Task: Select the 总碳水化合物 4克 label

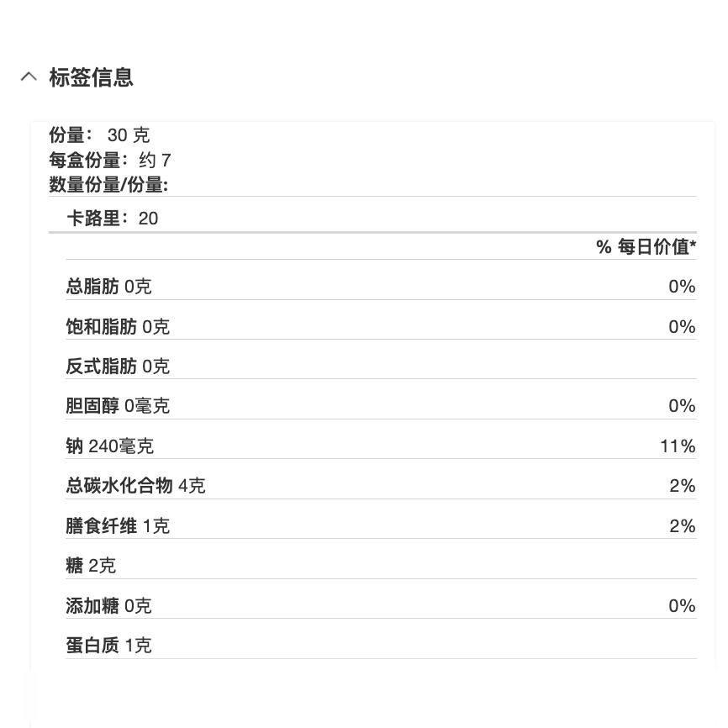Action: 135,486
